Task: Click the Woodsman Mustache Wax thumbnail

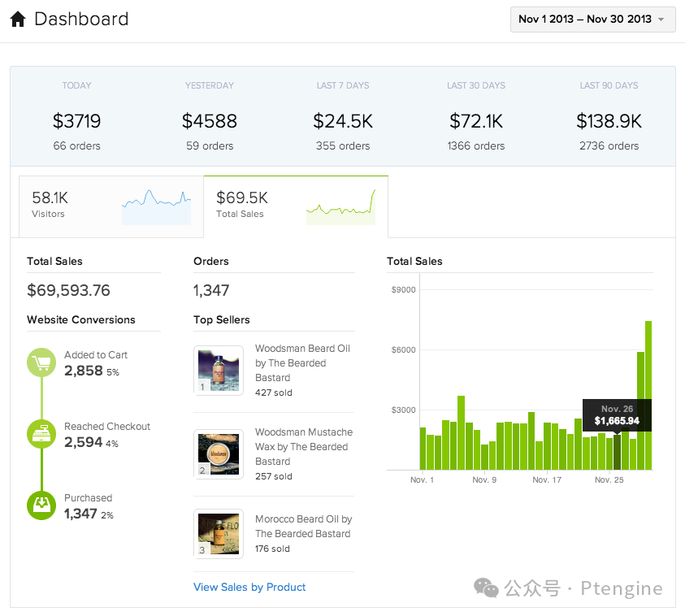Action: pyautogui.click(x=219, y=453)
